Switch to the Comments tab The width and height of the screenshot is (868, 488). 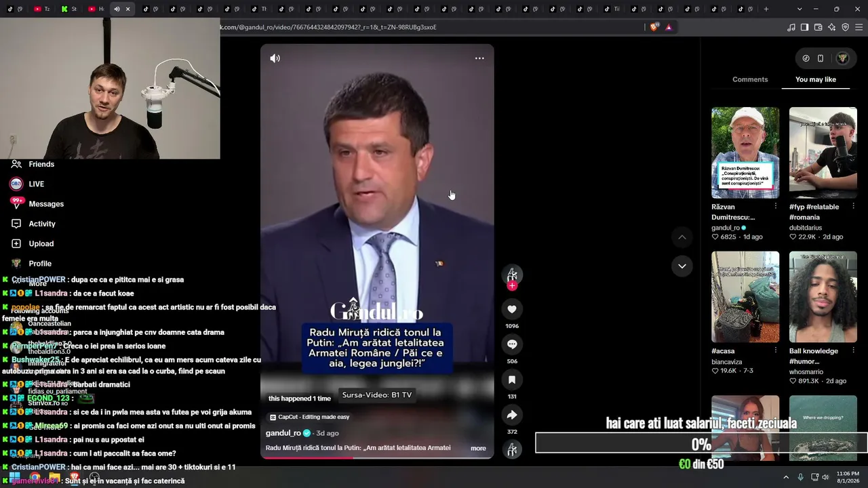(750, 79)
